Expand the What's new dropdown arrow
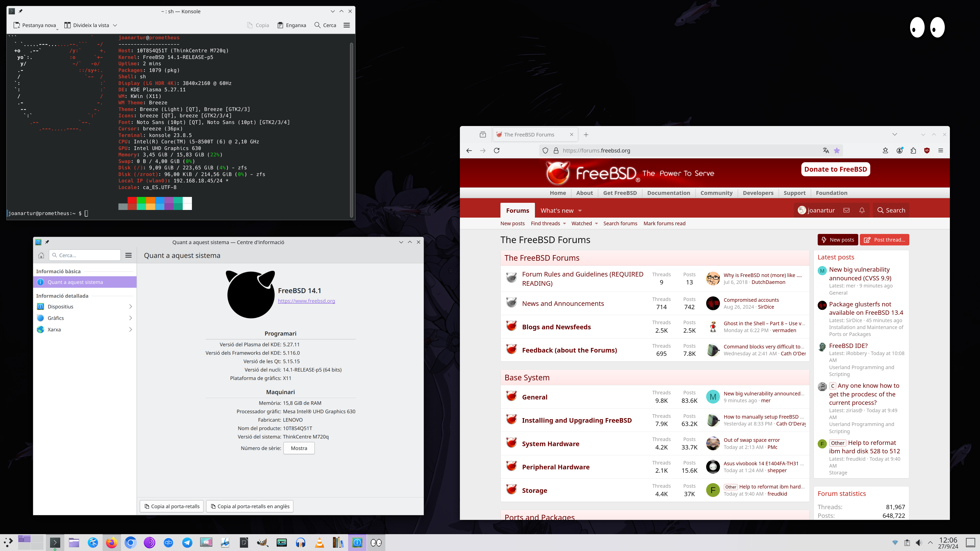Image resolution: width=980 pixels, height=551 pixels. 580,211
